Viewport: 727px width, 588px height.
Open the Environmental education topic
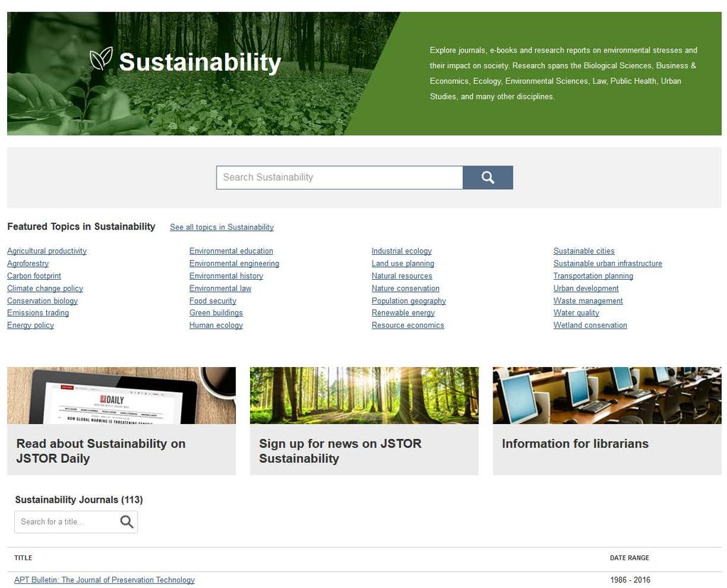click(231, 251)
